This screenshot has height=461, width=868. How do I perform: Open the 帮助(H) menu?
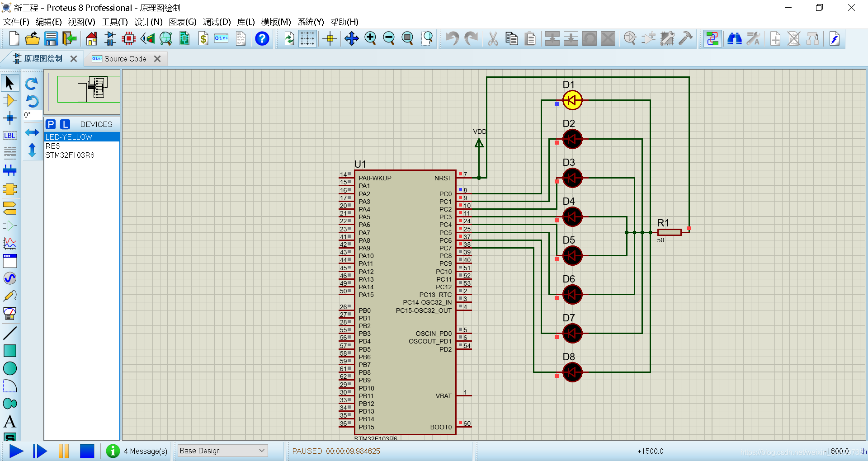click(x=344, y=22)
